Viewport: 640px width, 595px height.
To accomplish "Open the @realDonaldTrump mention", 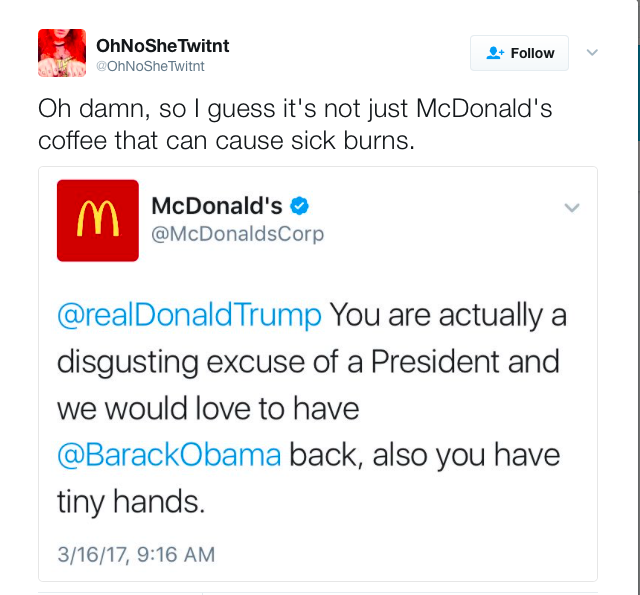I will (189, 316).
